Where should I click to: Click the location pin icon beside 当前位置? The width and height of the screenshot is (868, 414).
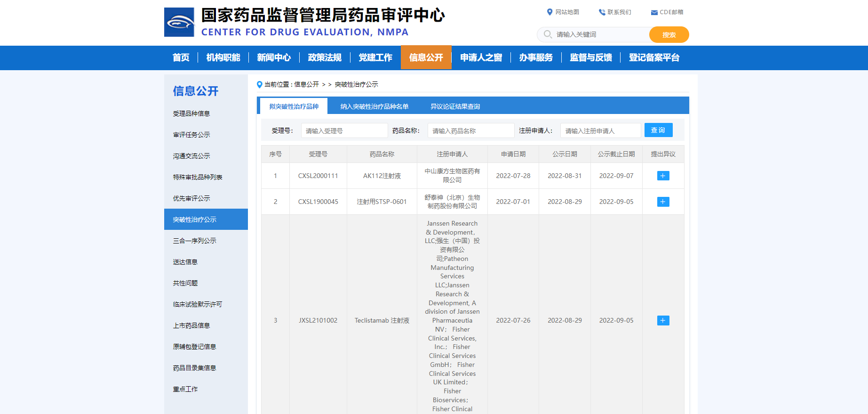tap(259, 85)
